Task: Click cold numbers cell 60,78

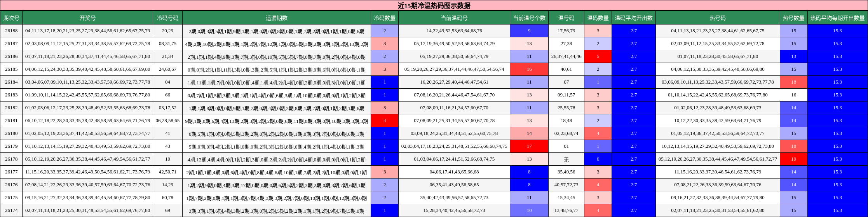Action: pos(167,198)
